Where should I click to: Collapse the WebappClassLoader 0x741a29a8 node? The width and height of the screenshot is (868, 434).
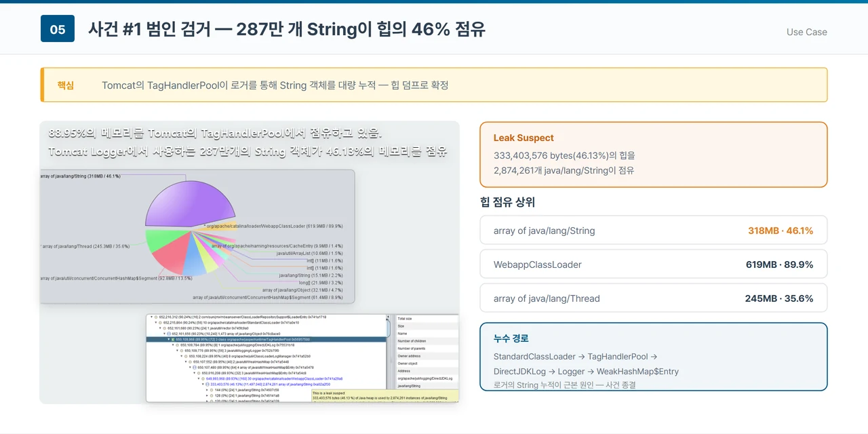point(199,378)
